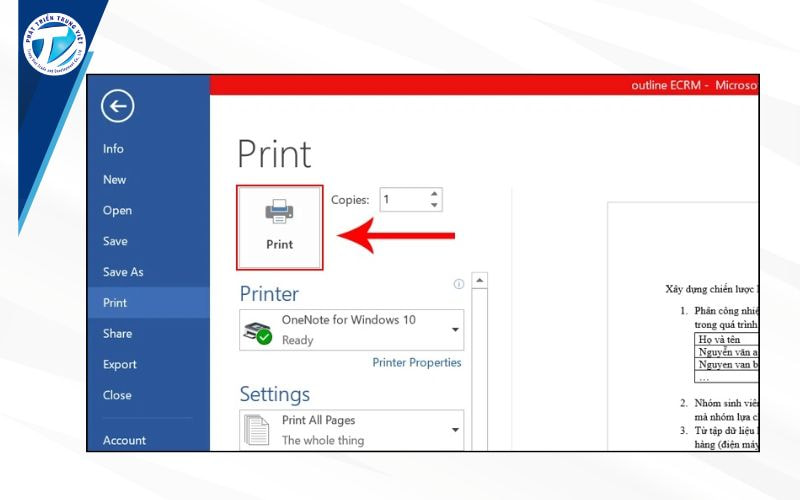This screenshot has width=800, height=500.
Task: Open the Info tab in sidebar
Action: pyautogui.click(x=113, y=149)
